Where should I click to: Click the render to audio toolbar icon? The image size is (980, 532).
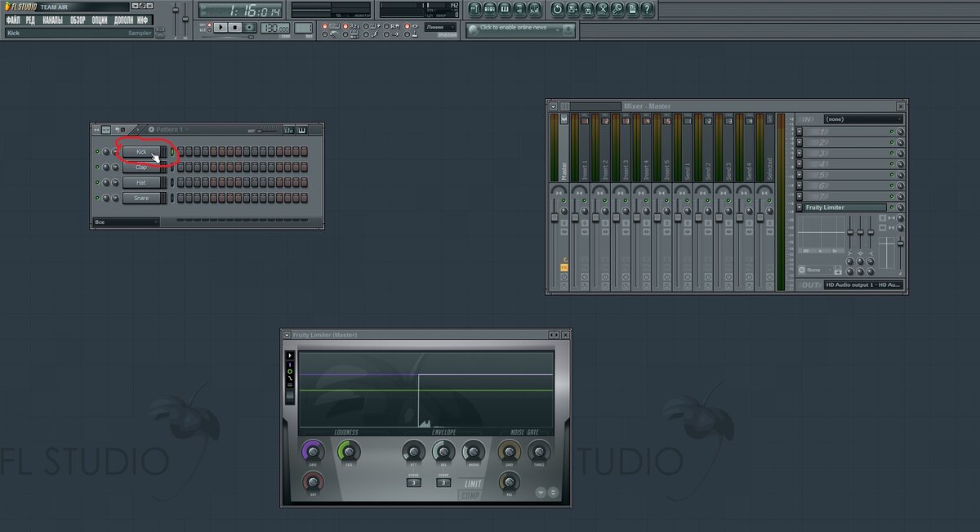coord(588,9)
